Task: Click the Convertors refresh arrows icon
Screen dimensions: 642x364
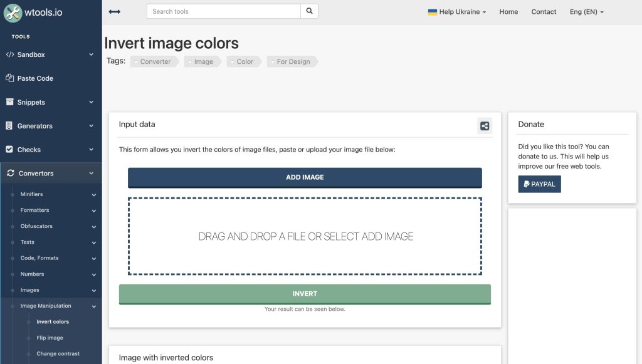Action: [x=11, y=173]
